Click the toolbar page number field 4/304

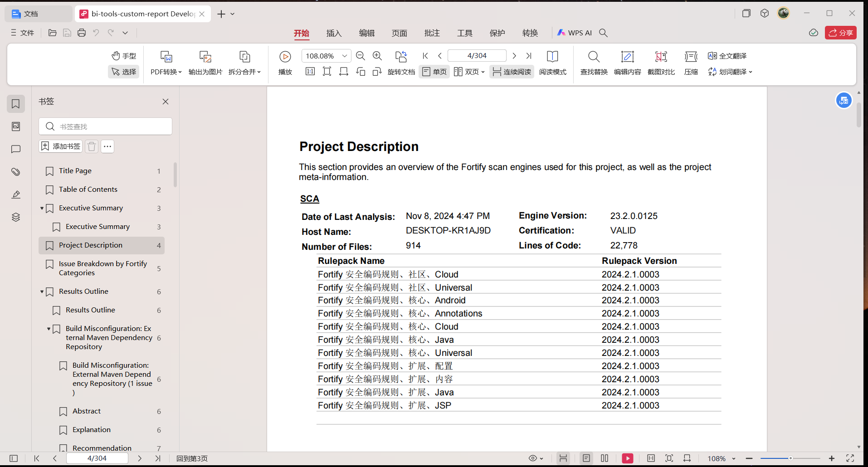[477, 55]
